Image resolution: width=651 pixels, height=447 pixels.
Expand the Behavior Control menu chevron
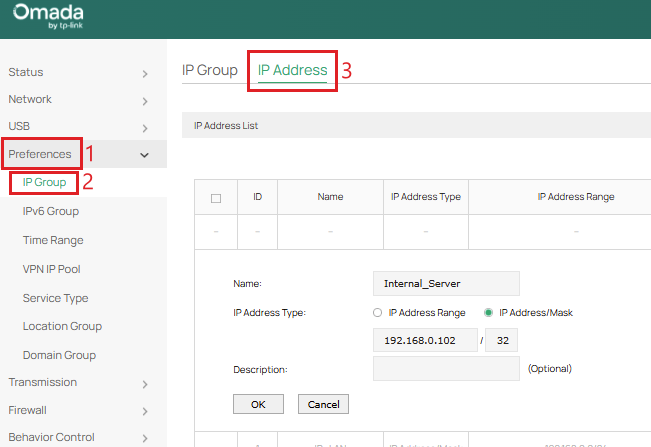144,438
